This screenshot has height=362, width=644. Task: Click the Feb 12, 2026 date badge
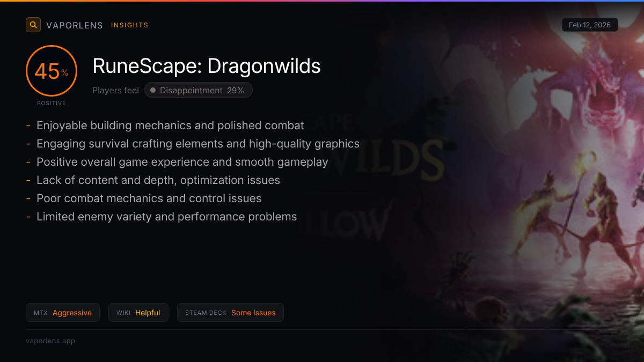[590, 25]
